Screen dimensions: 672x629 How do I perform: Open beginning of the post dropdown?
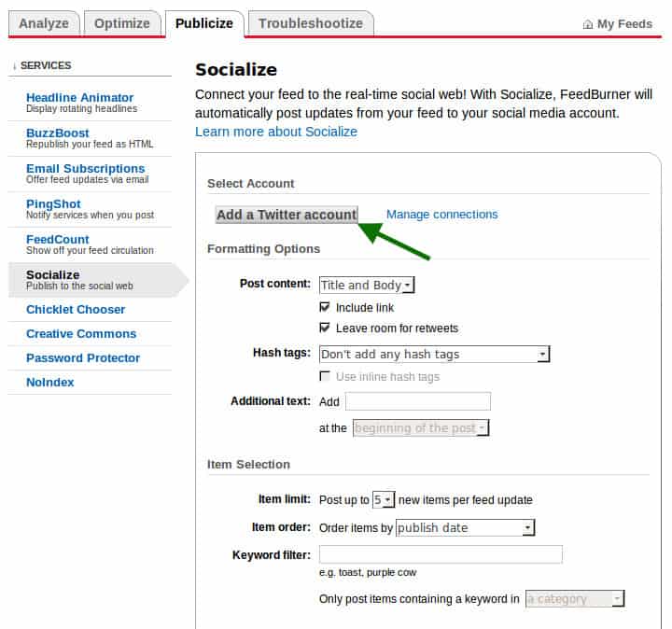coord(421,427)
